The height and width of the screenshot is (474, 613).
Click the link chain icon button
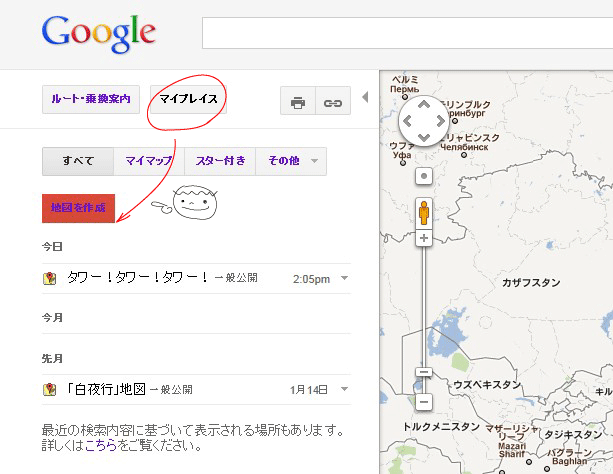pos(333,101)
